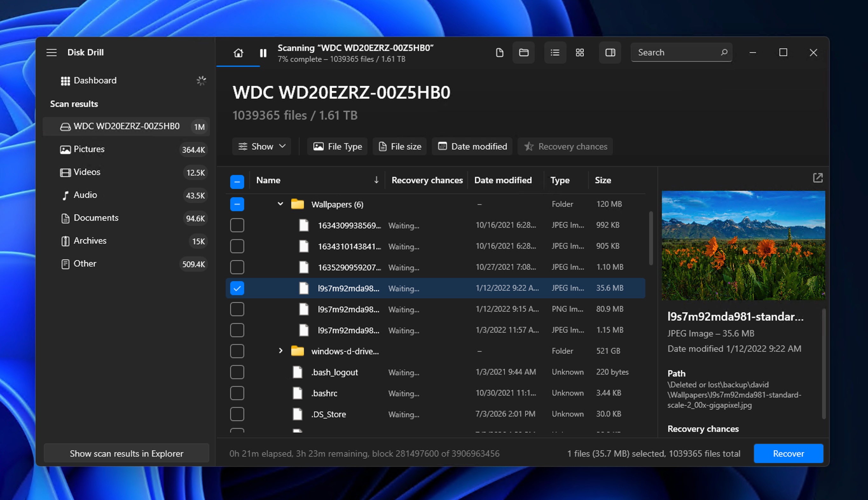Click the Dashboard loading spinner icon
868x500 pixels.
tap(201, 81)
